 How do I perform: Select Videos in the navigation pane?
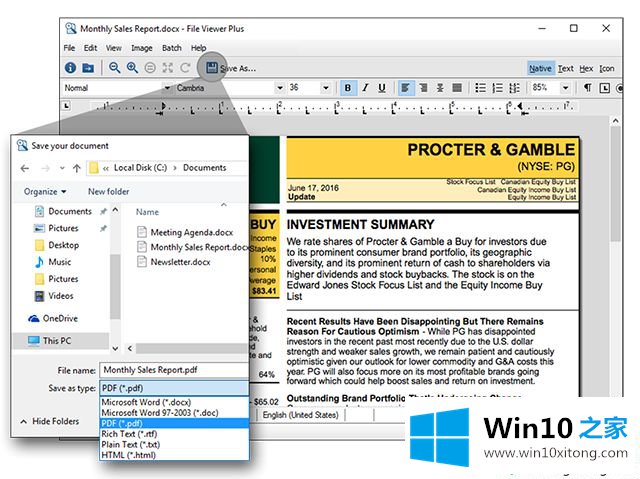[x=54, y=296]
